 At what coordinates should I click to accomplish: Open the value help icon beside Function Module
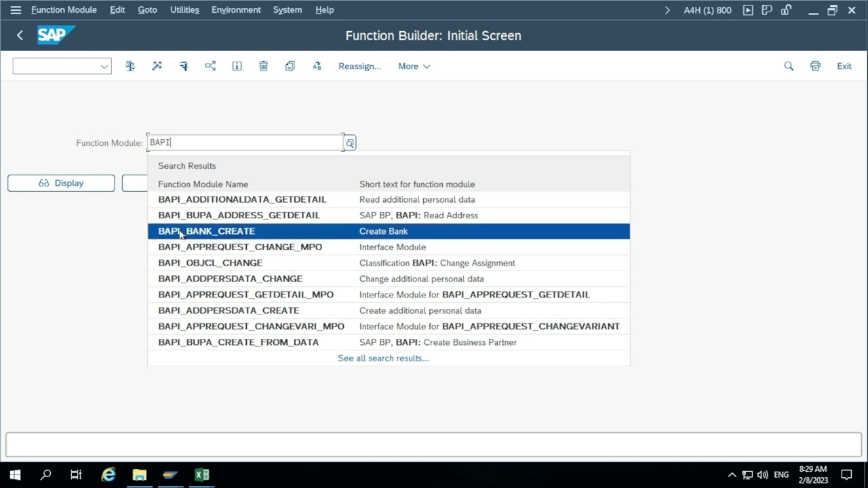pos(350,143)
